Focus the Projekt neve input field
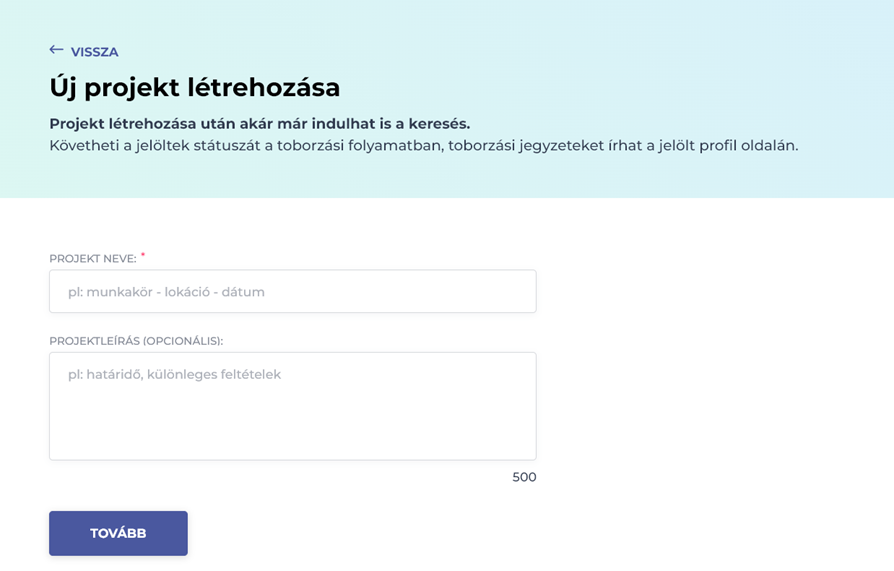The height and width of the screenshot is (571, 894). [x=292, y=292]
